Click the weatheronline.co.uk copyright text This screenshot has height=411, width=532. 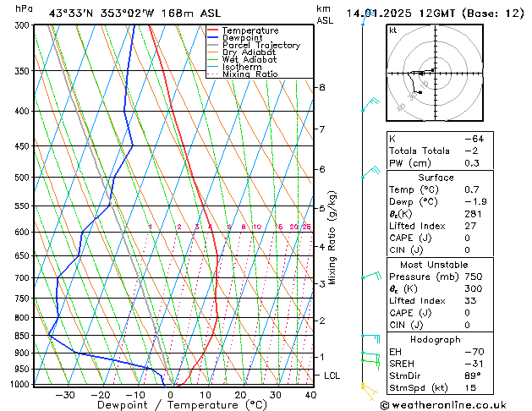443,405
